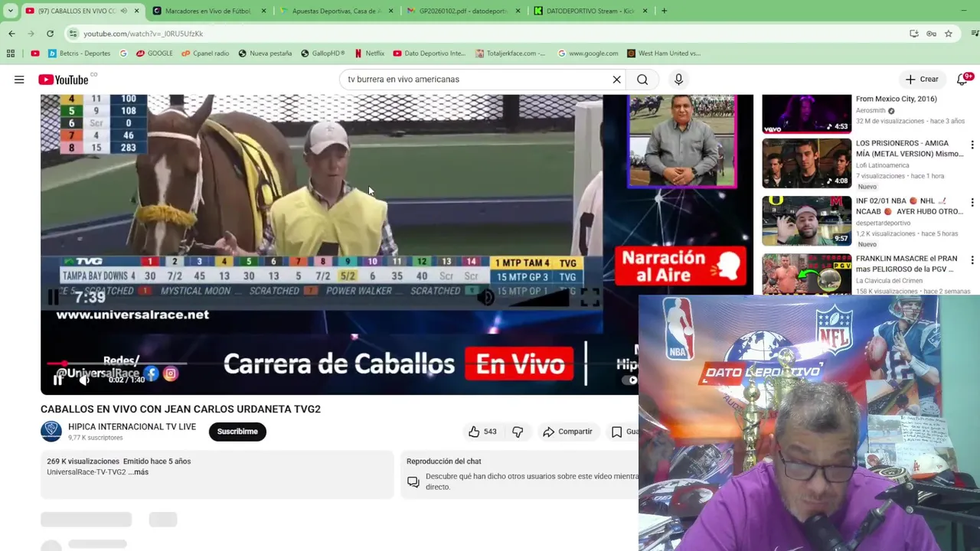
Task: Start voice search with microphone
Action: [x=678, y=80]
